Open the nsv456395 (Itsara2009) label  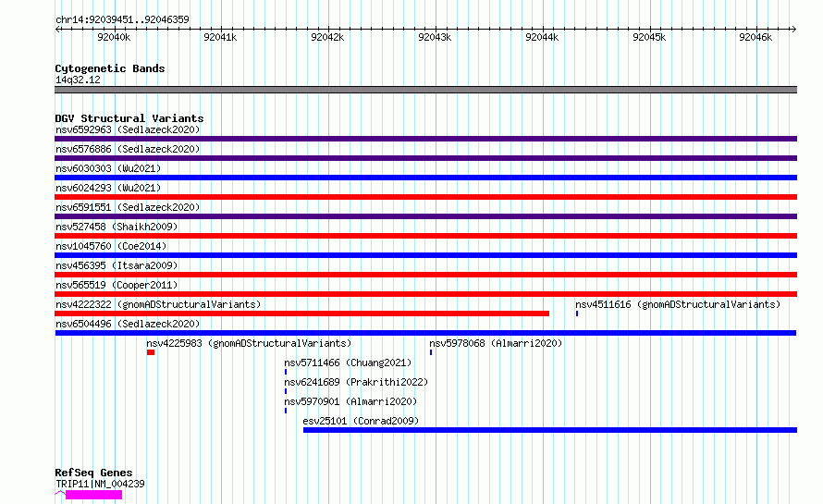[x=117, y=265]
